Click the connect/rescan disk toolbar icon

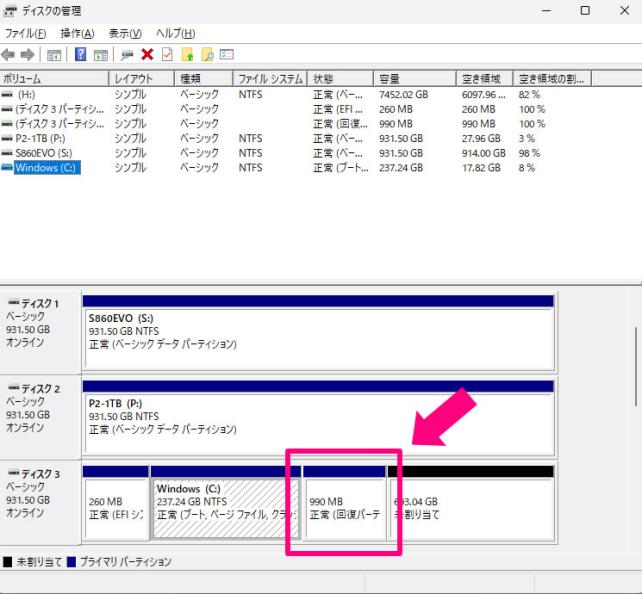[x=127, y=55]
